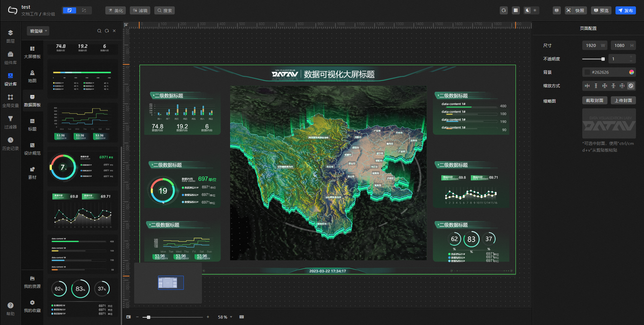Image resolution: width=644 pixels, height=325 pixels.
Task: Select the 大屏模板 category tab
Action: 32,53
